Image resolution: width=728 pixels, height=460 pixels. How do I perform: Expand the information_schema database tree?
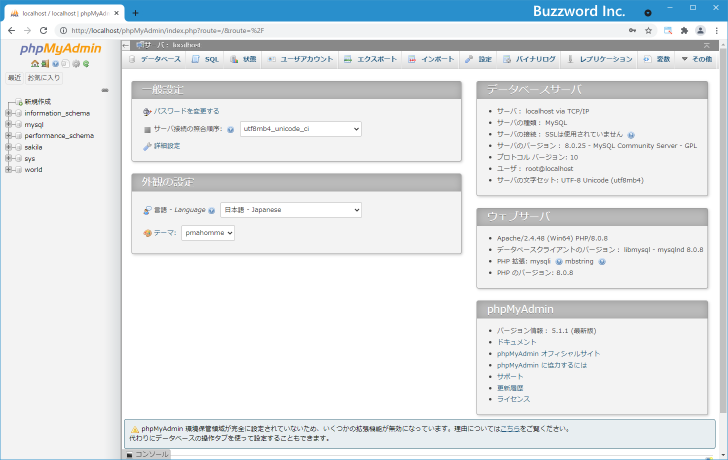tap(8, 113)
